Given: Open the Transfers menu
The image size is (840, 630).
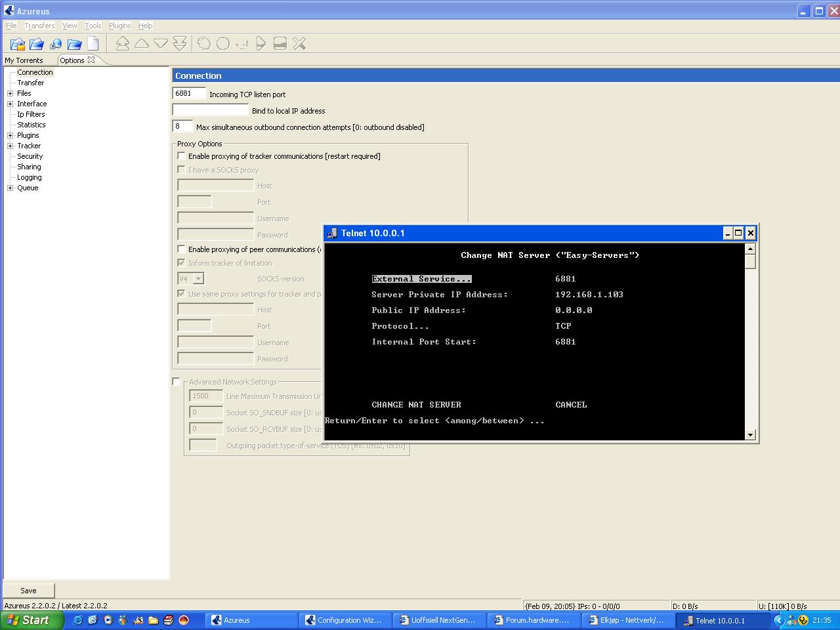Looking at the screenshot, I should click(39, 26).
